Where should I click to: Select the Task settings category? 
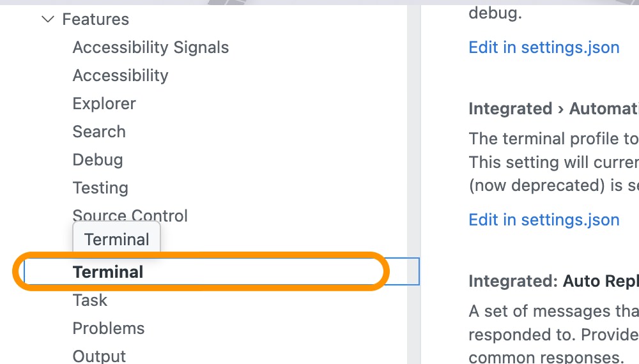tap(90, 300)
